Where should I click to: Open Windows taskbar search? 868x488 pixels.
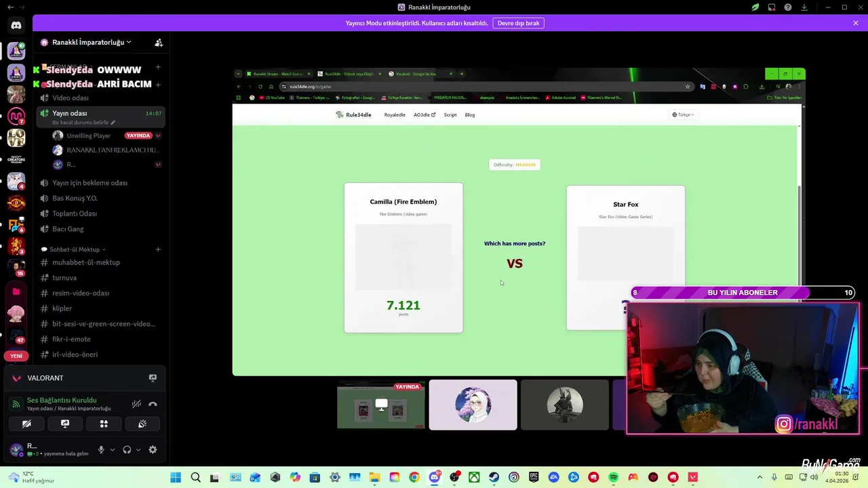click(195, 478)
